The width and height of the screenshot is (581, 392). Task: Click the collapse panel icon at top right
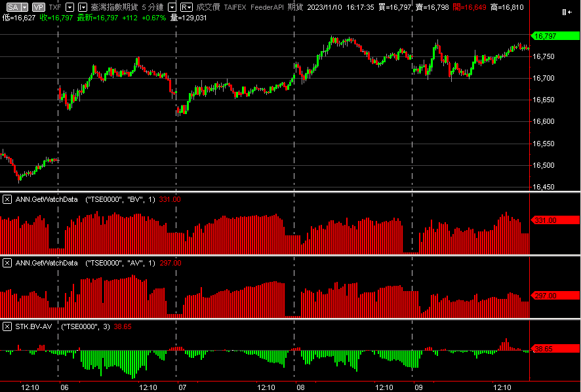tap(567, 12)
